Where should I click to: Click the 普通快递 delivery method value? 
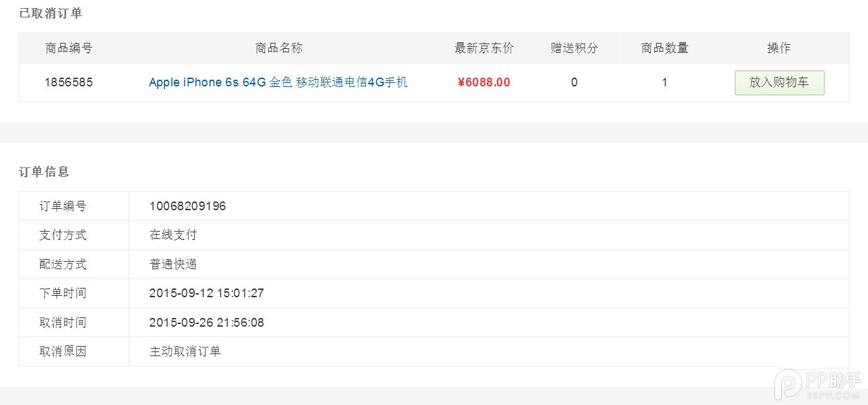[173, 264]
